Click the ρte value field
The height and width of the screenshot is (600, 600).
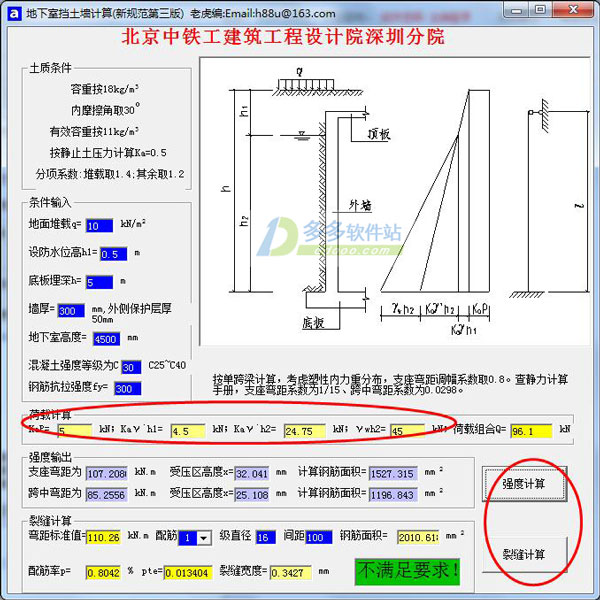[188, 573]
